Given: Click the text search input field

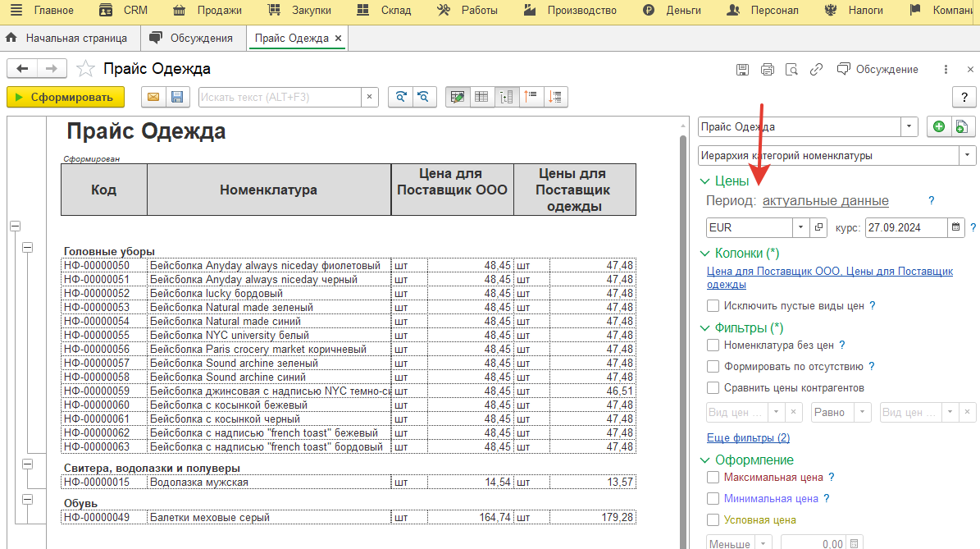Looking at the screenshot, I should 279,97.
